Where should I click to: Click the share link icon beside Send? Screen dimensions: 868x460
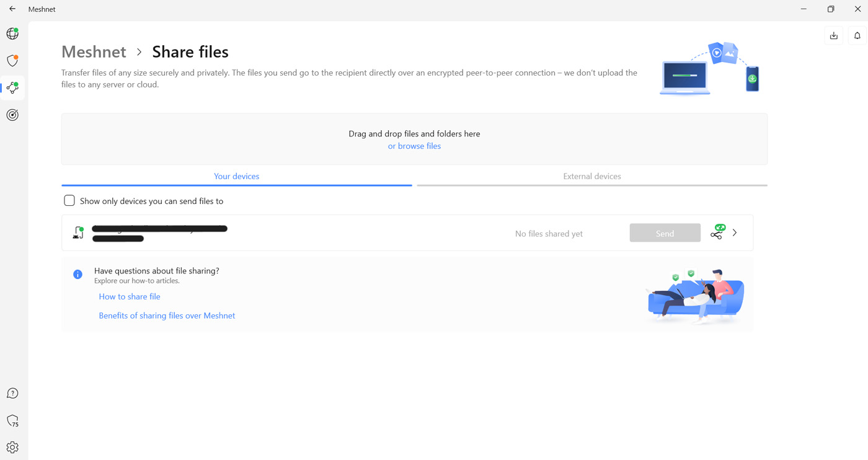[x=717, y=232]
